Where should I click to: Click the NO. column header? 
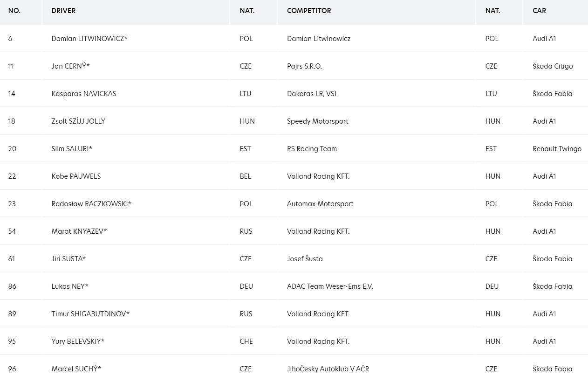14,11
